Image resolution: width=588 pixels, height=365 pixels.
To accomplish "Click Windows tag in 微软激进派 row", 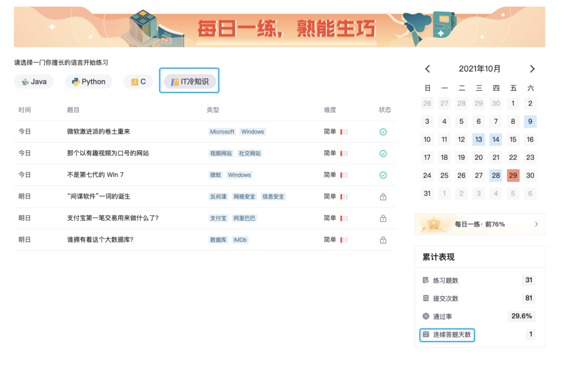I will (x=252, y=132).
